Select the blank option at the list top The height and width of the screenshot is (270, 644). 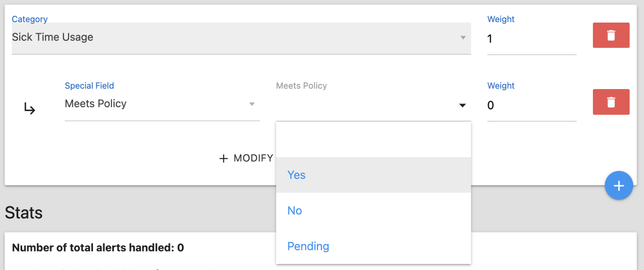point(373,139)
